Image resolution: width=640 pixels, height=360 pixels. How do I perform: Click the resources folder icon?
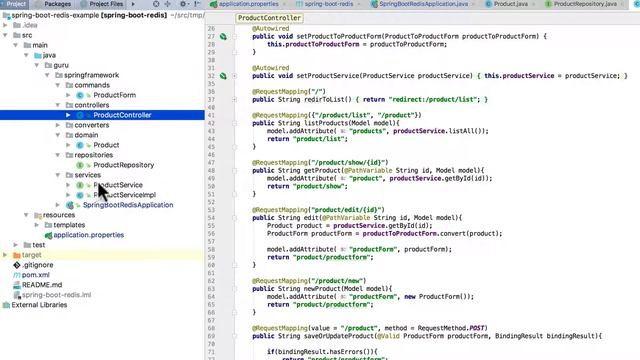pyautogui.click(x=38, y=215)
